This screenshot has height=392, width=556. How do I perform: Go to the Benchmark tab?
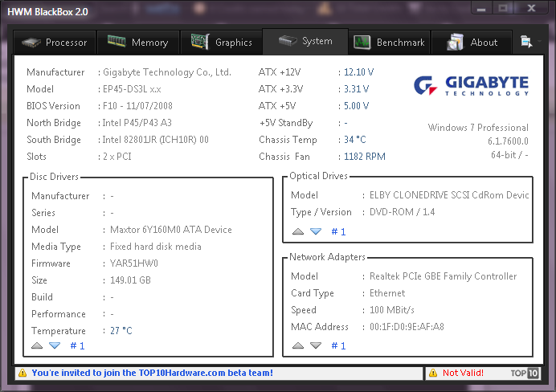tap(390, 43)
